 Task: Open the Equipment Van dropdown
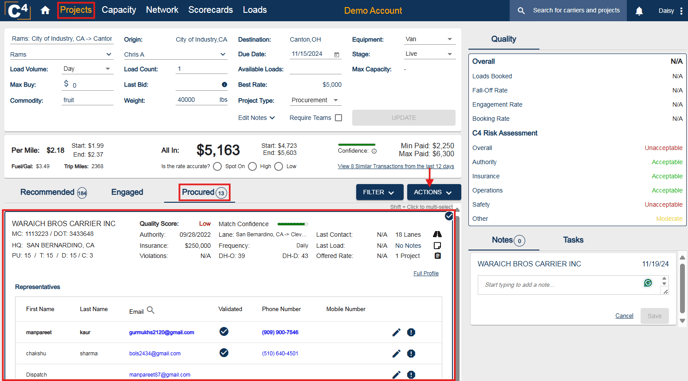click(x=429, y=39)
